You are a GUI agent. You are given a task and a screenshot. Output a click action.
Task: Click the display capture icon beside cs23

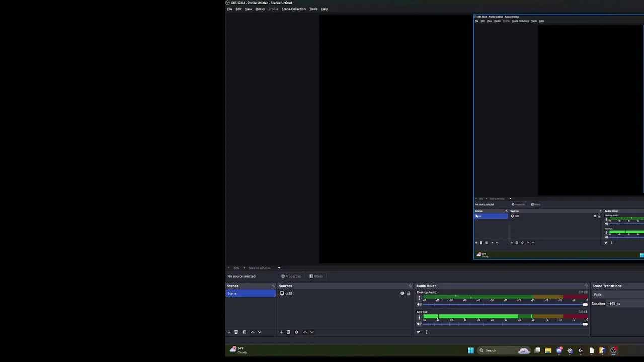(x=282, y=293)
